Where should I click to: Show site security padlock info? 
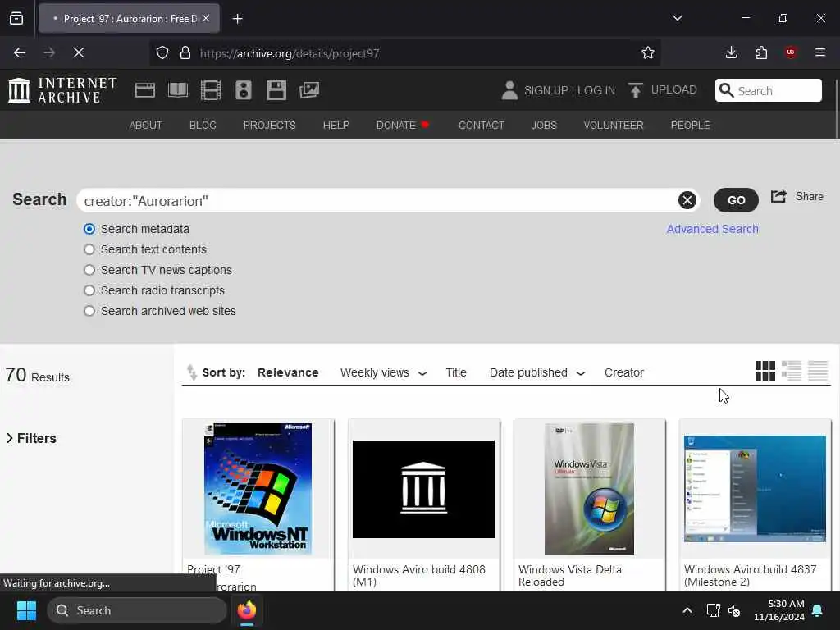tap(185, 53)
